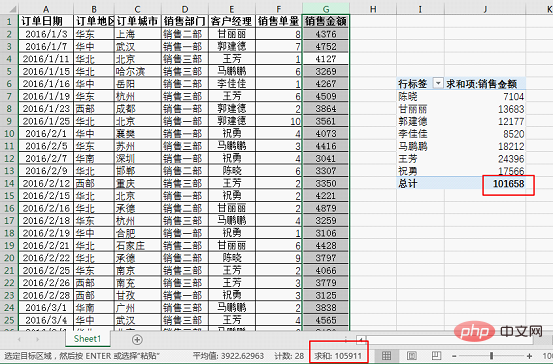The width and height of the screenshot is (553, 364).
Task: Select row 14 header
Action: (9, 183)
